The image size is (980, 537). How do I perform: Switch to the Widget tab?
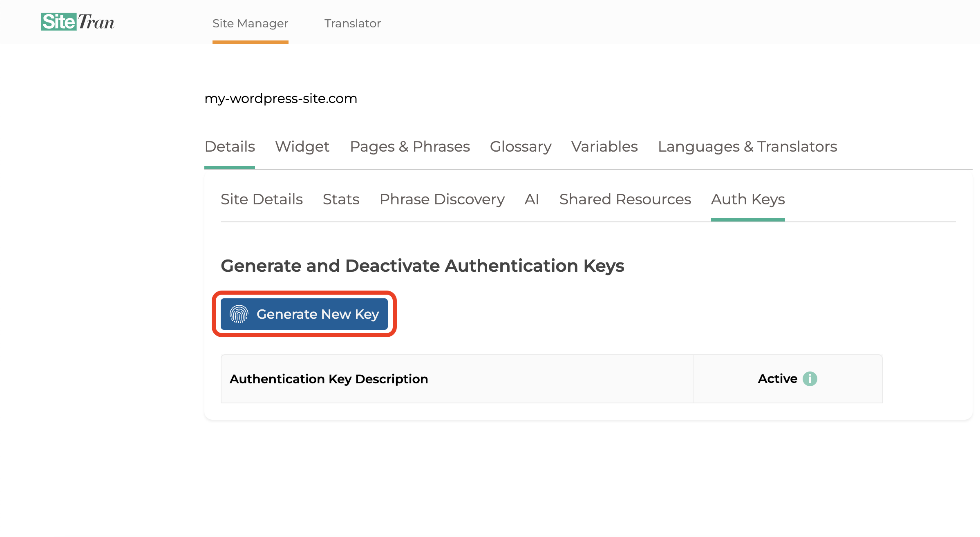click(302, 146)
